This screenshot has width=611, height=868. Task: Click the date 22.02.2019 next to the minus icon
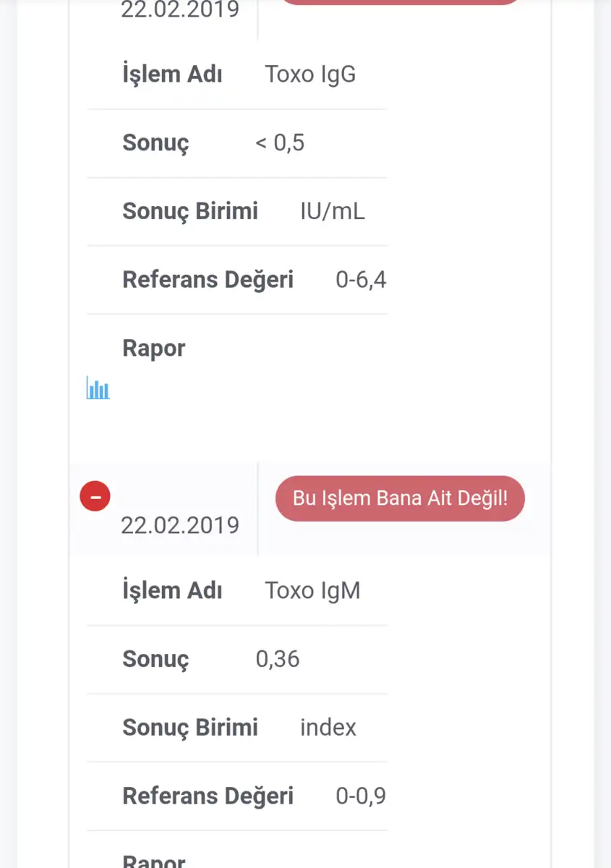tap(180, 525)
